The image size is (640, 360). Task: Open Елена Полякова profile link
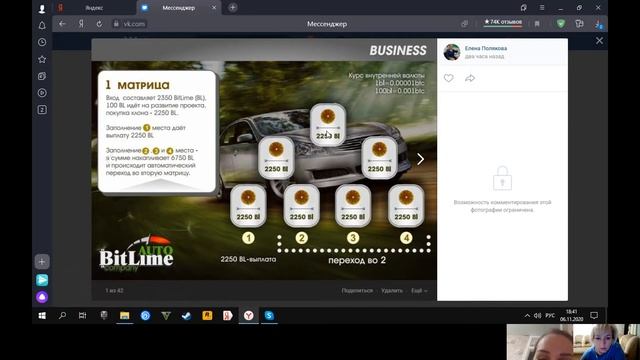click(x=486, y=48)
